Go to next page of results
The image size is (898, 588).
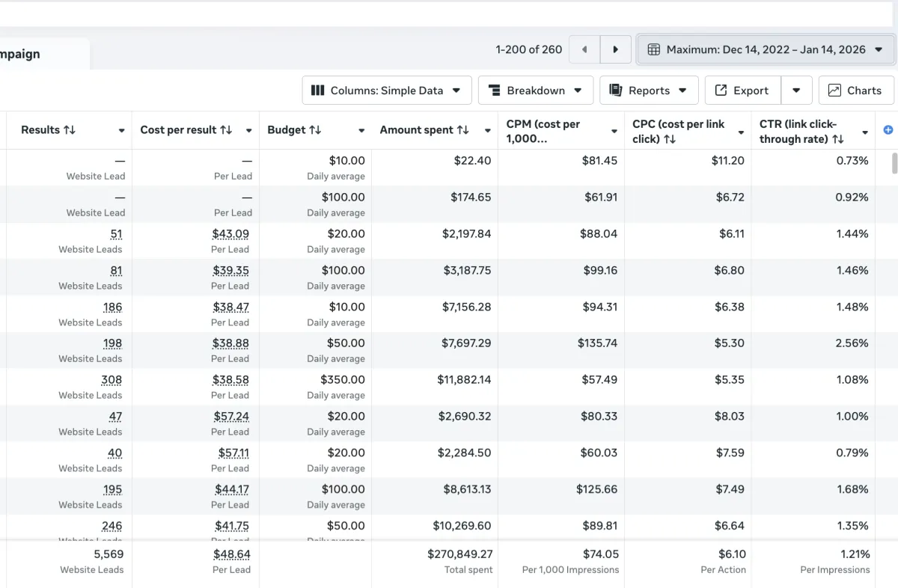(x=615, y=49)
